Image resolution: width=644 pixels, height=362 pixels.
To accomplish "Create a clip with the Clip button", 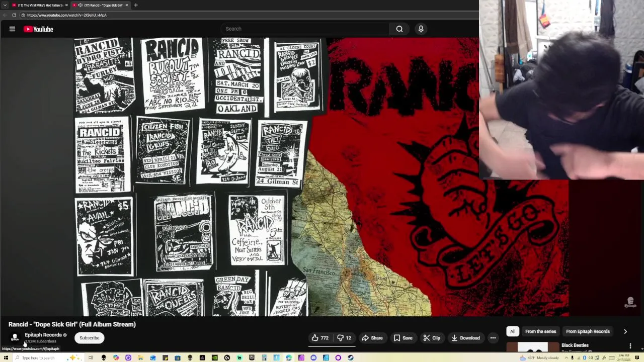I will click(x=432, y=338).
